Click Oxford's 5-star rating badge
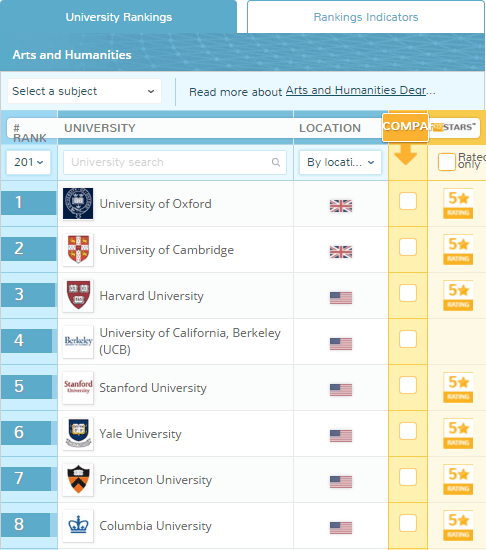The height and width of the screenshot is (550, 486). [458, 203]
